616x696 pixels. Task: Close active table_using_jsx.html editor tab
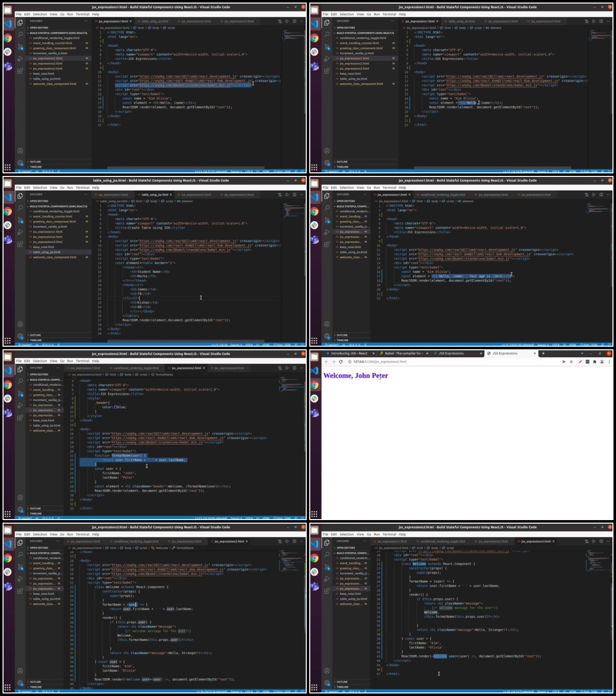coord(171,195)
